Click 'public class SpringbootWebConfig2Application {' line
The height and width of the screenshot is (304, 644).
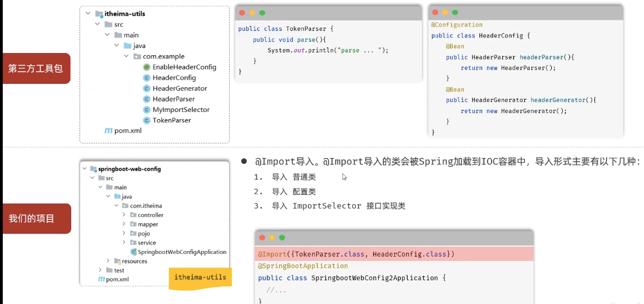[x=352, y=278]
